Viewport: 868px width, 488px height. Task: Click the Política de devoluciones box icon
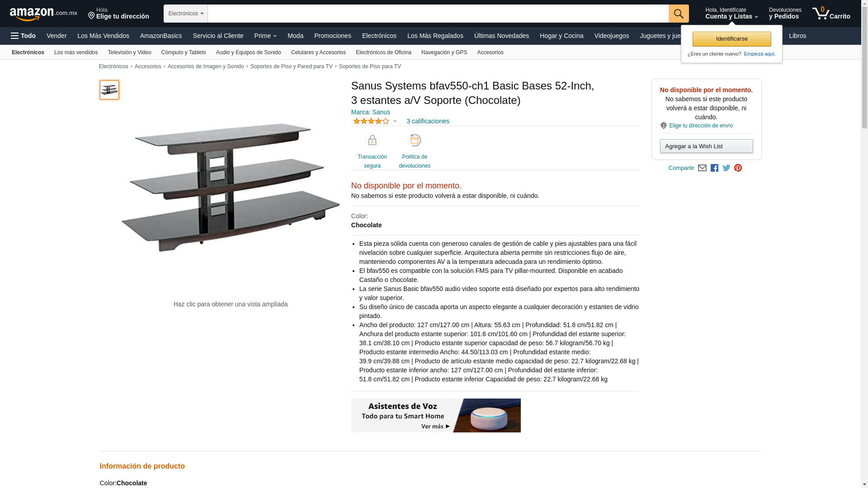(415, 141)
